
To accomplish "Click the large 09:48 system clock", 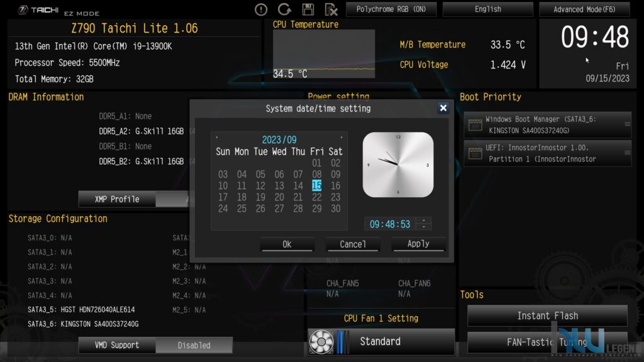I will point(595,37).
